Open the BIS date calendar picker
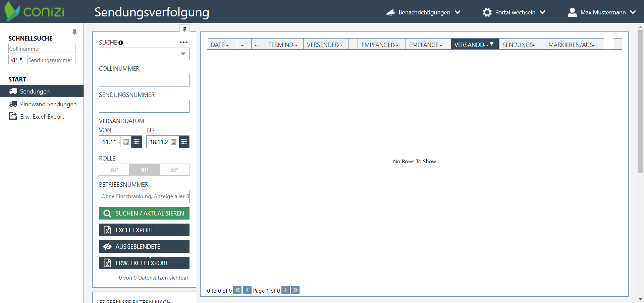This screenshot has width=644, height=303. 173,142
